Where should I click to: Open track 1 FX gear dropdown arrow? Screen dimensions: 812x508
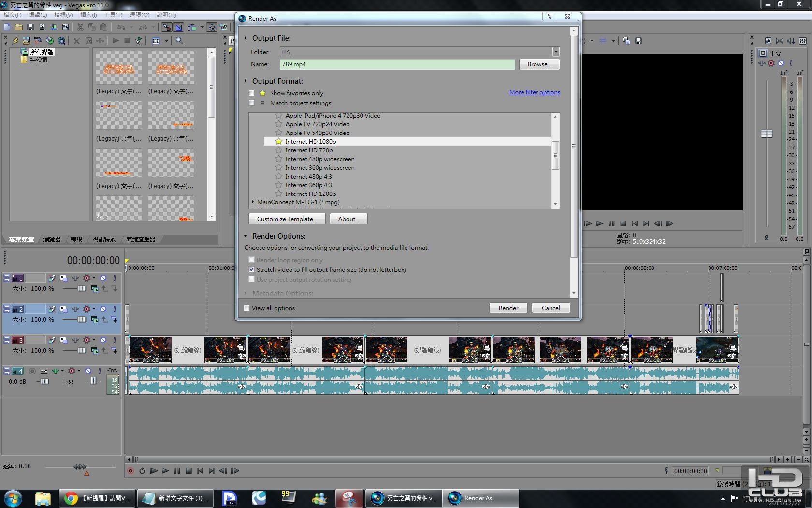click(x=94, y=278)
